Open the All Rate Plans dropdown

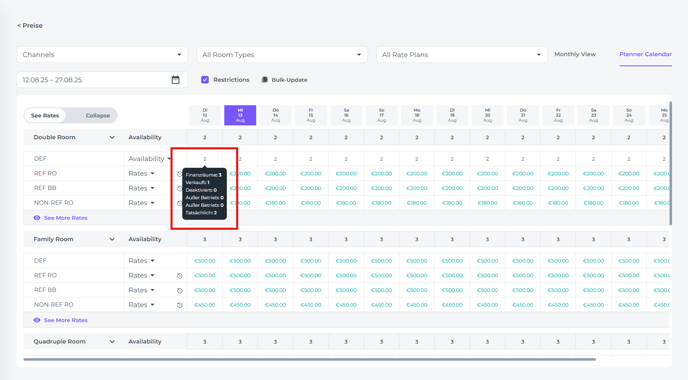point(462,54)
